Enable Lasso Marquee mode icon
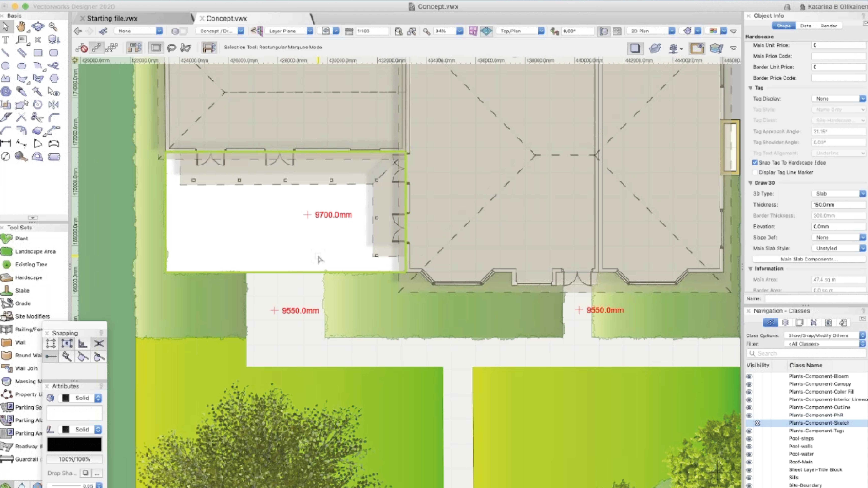Viewport: 868px width, 488px height. pyautogui.click(x=171, y=48)
